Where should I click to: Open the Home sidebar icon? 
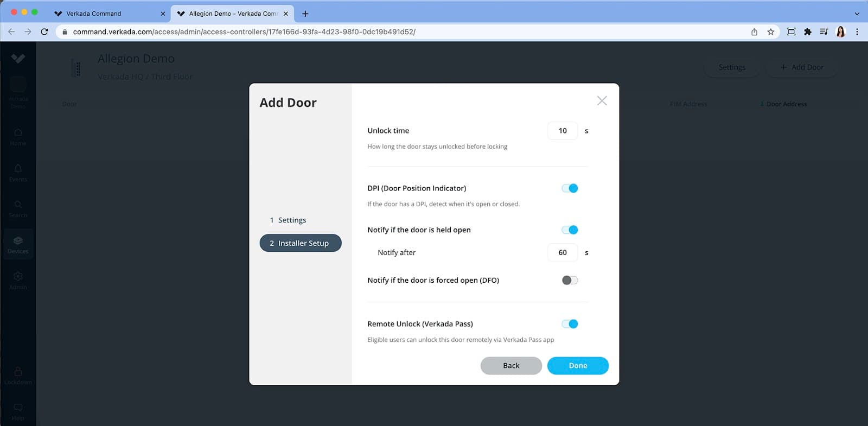pyautogui.click(x=18, y=133)
